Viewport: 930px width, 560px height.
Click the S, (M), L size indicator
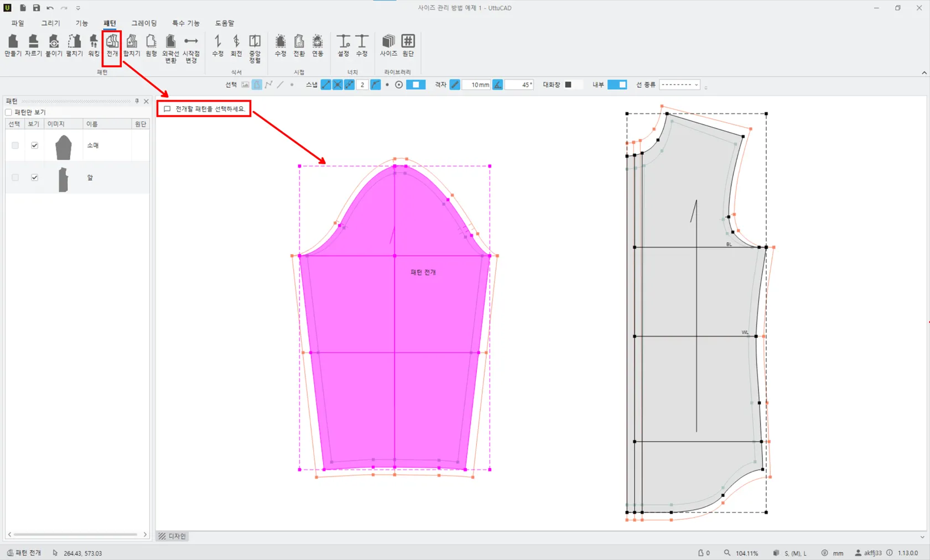coord(789,553)
